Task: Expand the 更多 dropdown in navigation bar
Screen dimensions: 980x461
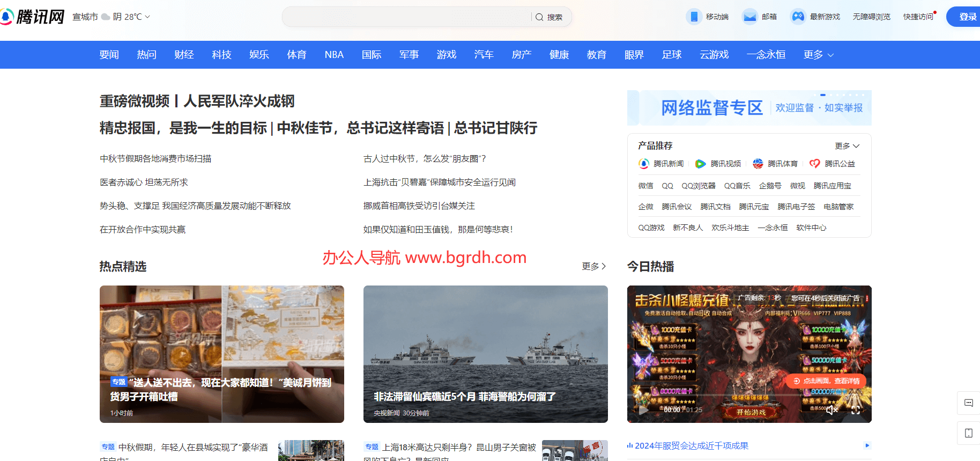Action: [x=818, y=55]
